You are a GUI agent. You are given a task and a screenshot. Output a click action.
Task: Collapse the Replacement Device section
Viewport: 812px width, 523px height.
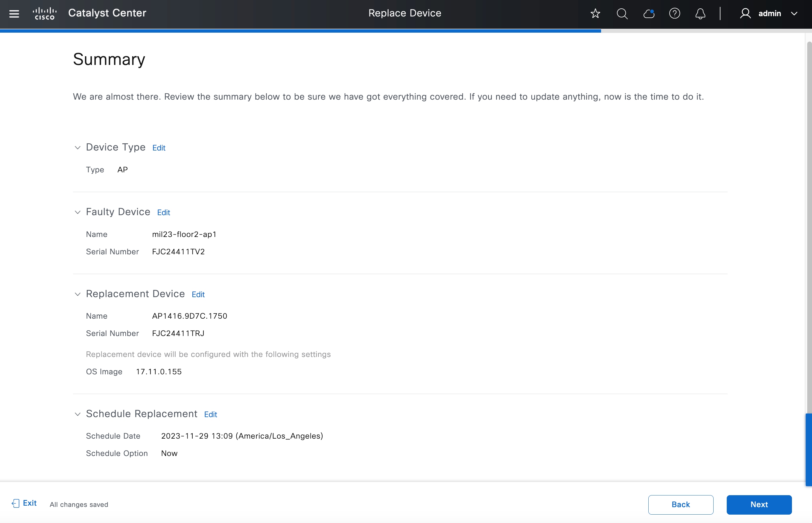click(x=77, y=294)
